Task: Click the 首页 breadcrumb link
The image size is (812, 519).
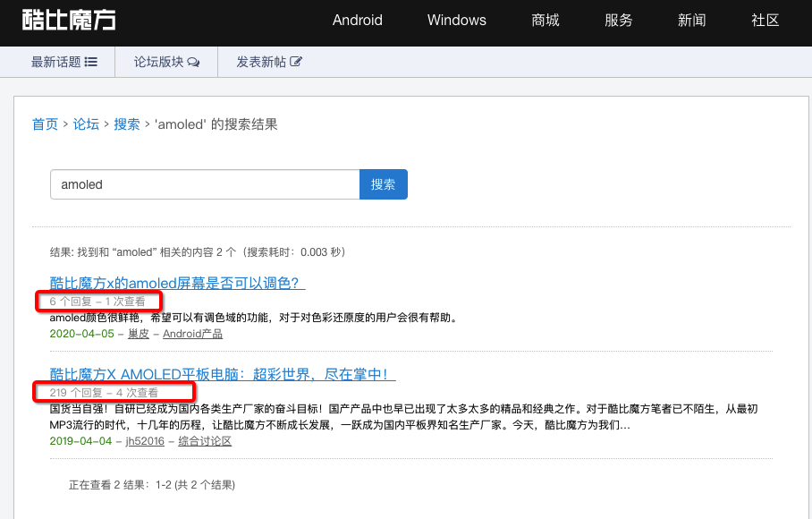Action: pyautogui.click(x=45, y=124)
